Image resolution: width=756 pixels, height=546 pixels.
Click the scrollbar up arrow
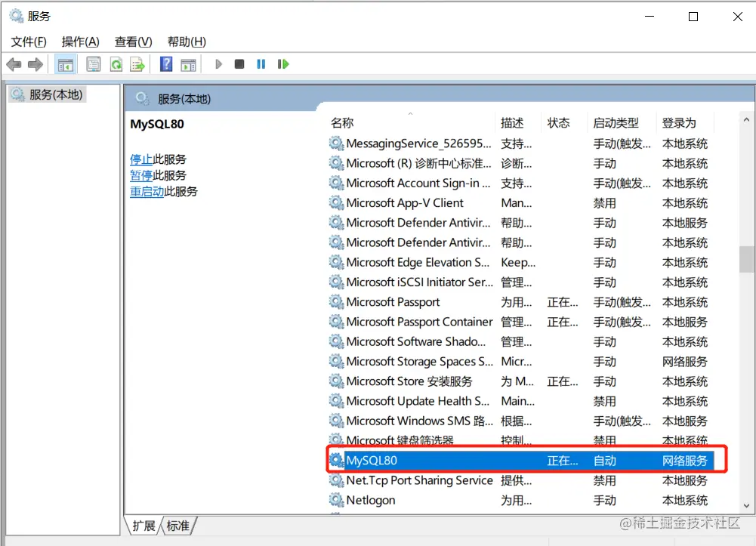[x=746, y=119]
